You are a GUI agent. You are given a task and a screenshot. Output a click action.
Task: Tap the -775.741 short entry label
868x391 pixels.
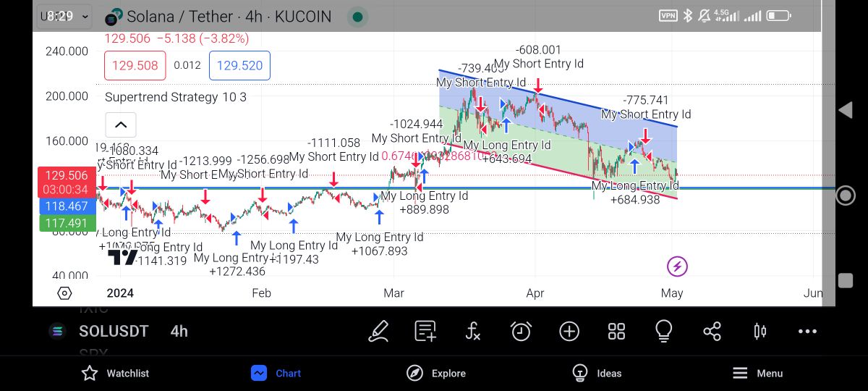pos(646,100)
